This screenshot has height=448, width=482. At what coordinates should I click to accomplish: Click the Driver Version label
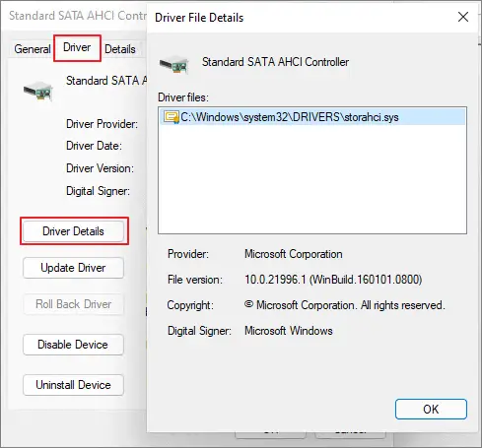[100, 168]
